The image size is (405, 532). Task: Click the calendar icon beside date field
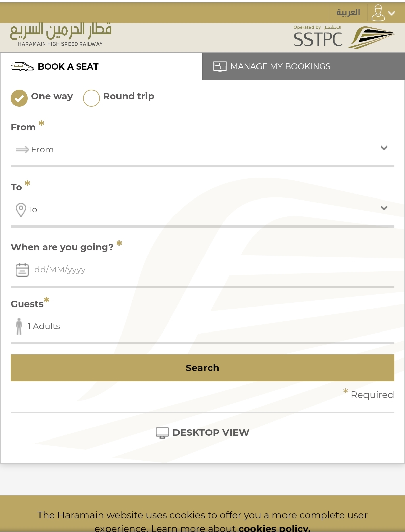(22, 270)
